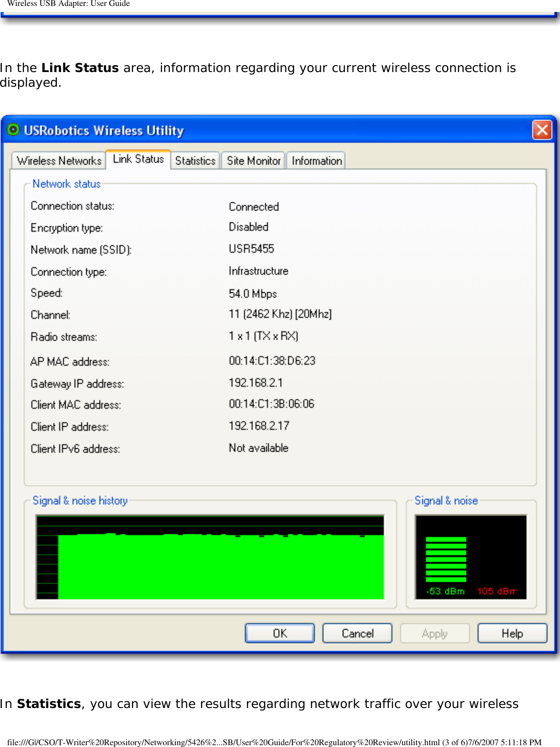Viewport: 560px width, 747px height.
Task: Click channel value 11 (2462 Khz) [20Mhz]
Action: click(x=280, y=314)
